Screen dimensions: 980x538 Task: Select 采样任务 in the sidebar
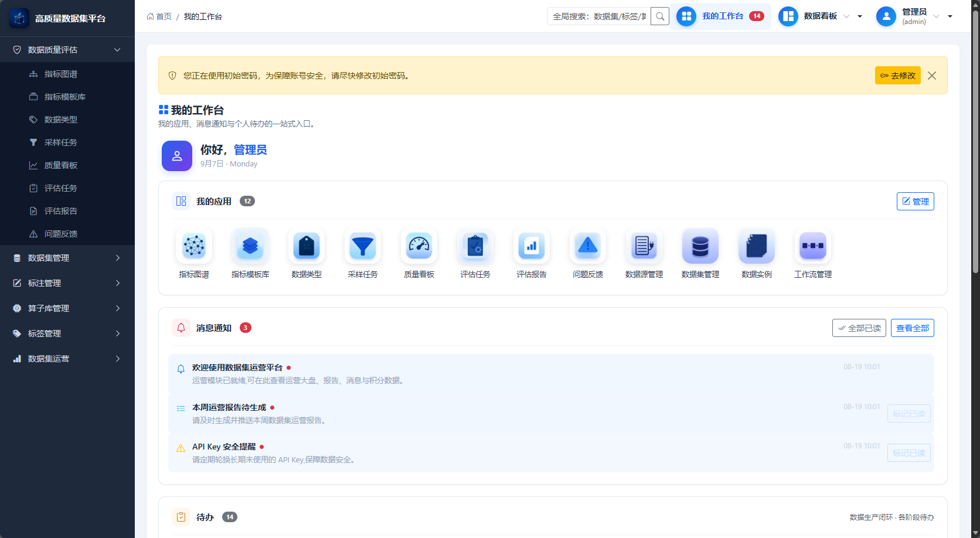(x=67, y=142)
